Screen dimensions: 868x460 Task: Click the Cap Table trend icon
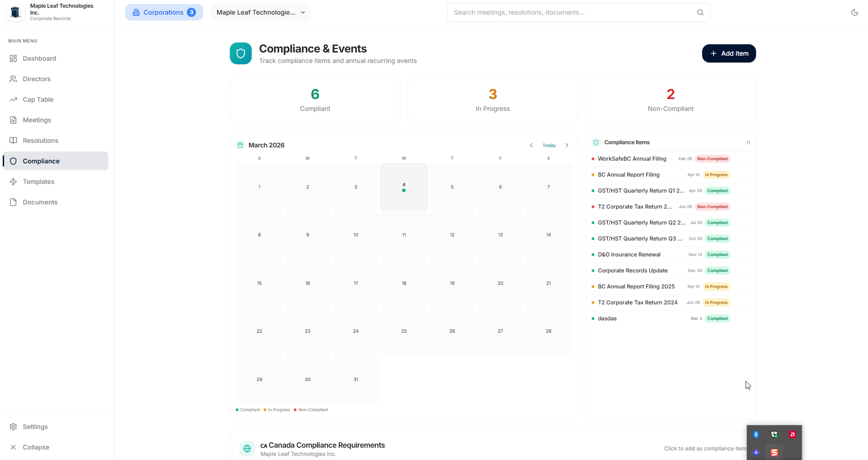click(x=13, y=99)
